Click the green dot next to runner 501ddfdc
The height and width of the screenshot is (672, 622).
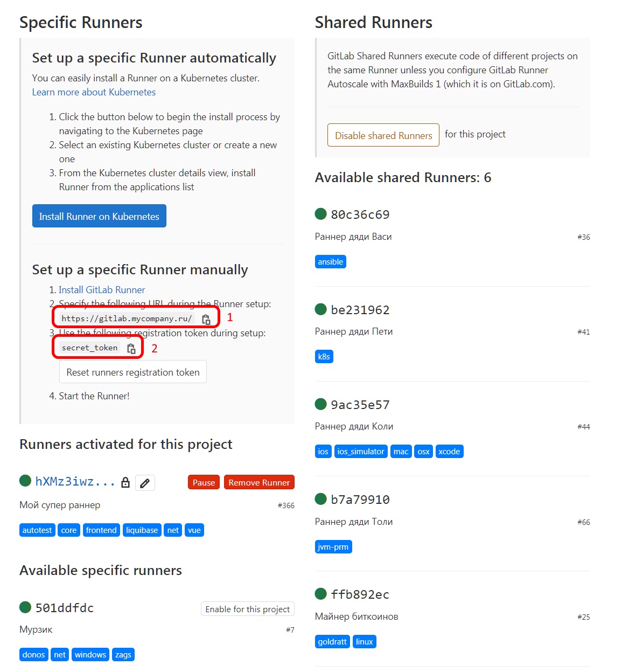click(25, 608)
